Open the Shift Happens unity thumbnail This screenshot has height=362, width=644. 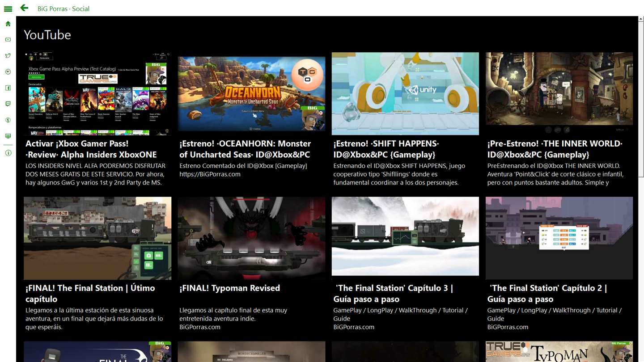click(405, 93)
